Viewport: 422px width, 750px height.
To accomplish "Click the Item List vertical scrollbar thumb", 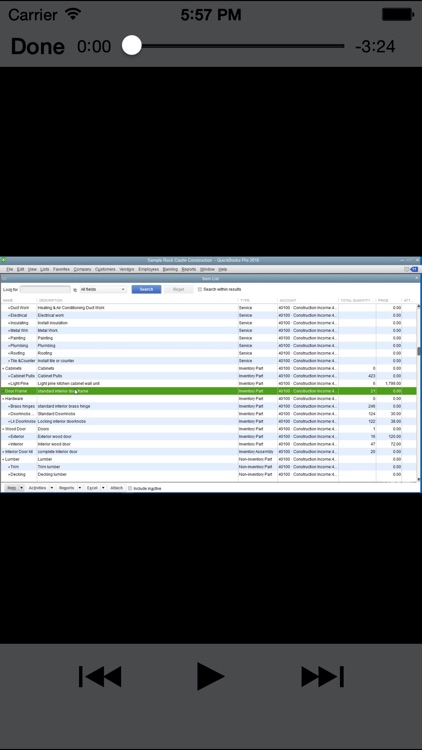I will tap(419, 351).
